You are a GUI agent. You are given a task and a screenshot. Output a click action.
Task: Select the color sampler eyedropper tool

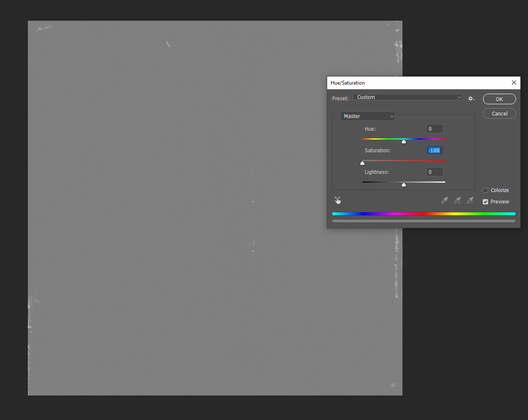[444, 200]
